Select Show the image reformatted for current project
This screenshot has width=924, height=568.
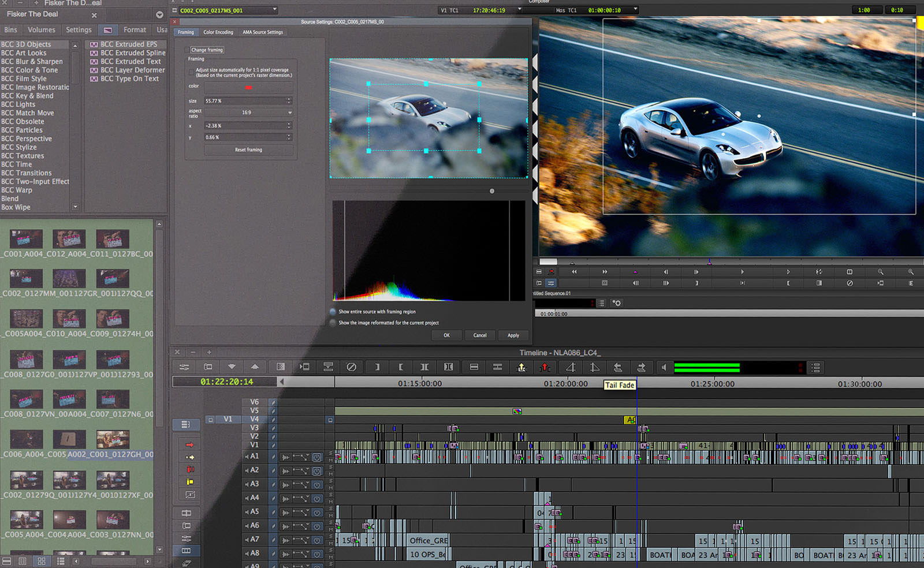(x=333, y=323)
